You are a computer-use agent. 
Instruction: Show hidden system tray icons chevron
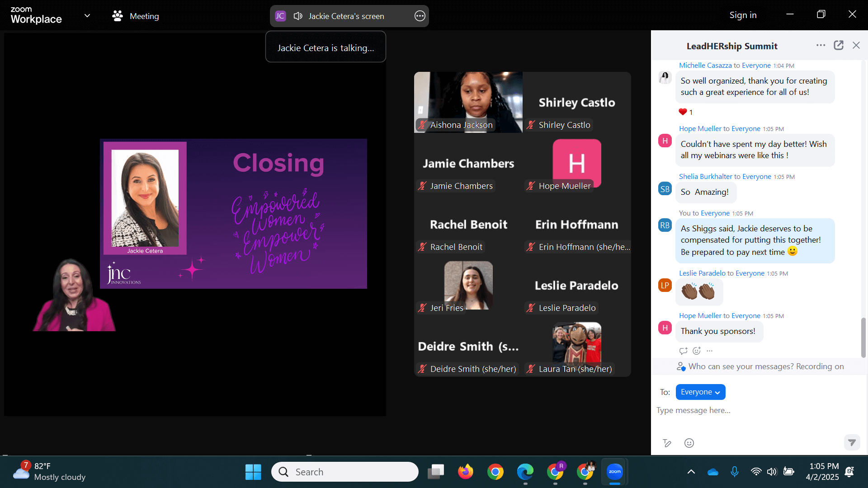[691, 472]
